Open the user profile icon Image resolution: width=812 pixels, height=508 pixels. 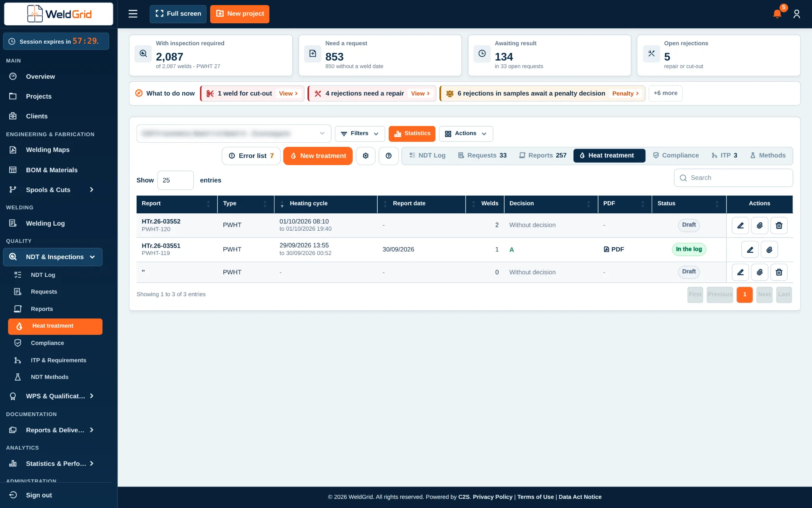(797, 14)
